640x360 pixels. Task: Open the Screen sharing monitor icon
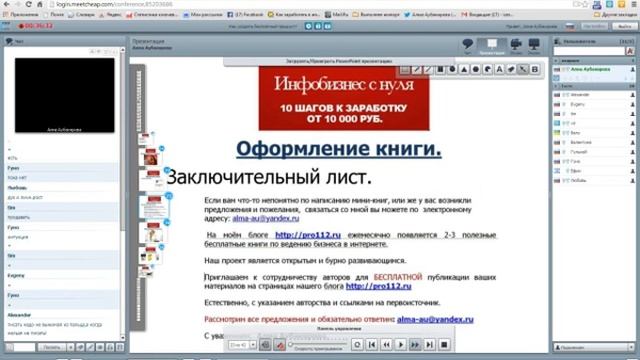534,44
